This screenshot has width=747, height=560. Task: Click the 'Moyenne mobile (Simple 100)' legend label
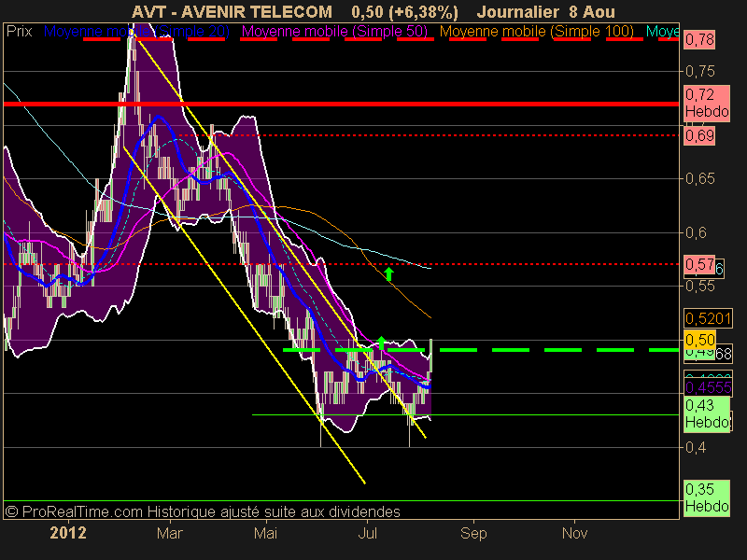[536, 32]
